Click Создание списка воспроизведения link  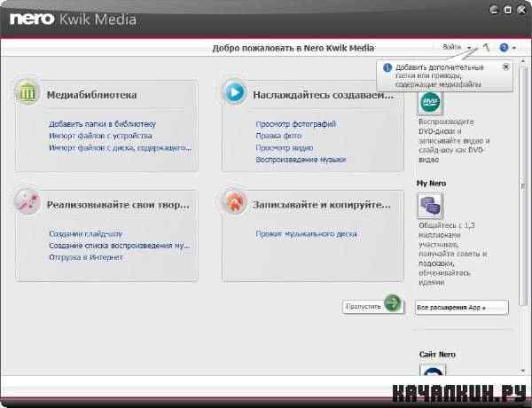click(x=120, y=246)
